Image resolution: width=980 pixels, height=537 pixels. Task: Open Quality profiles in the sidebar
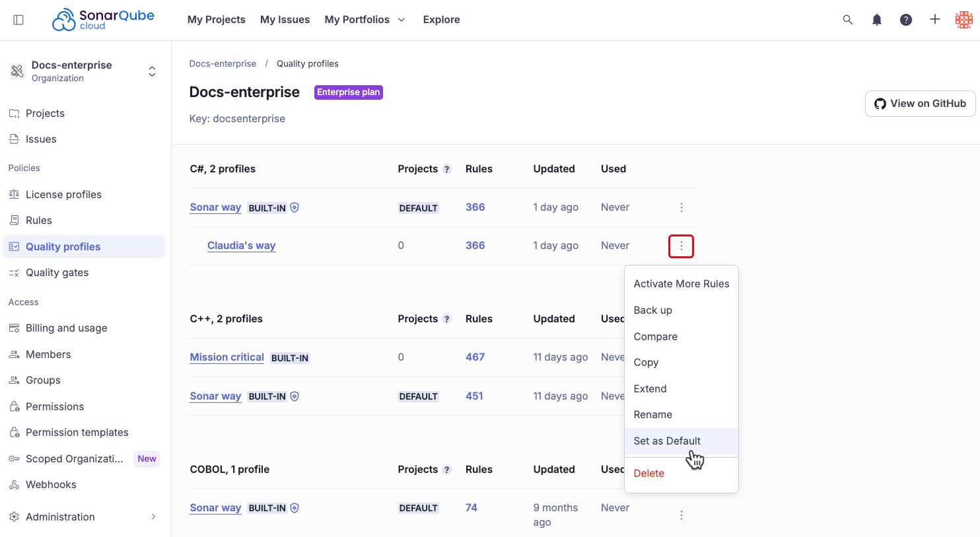pyautogui.click(x=83, y=247)
